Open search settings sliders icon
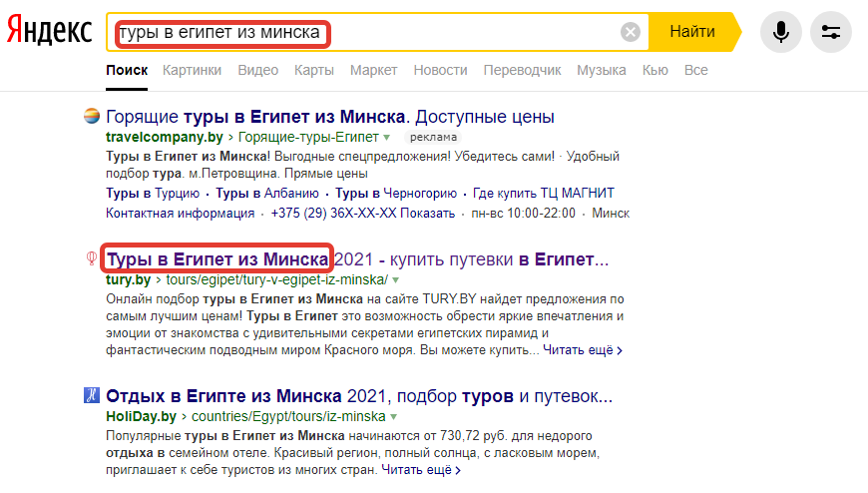This screenshot has width=868, height=493. 830,32
